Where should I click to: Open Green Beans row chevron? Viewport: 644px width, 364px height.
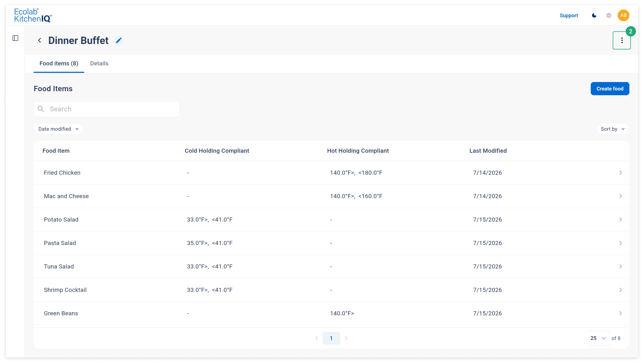tap(620, 313)
